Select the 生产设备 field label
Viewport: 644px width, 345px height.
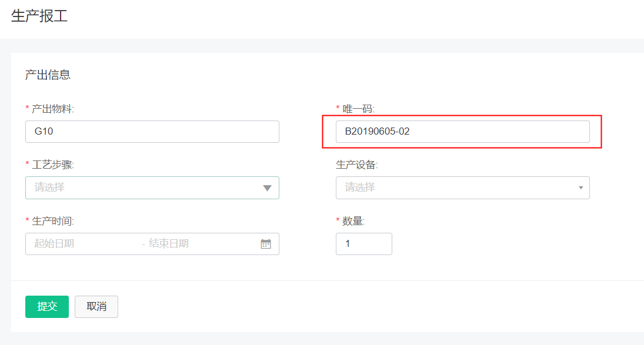tap(356, 165)
